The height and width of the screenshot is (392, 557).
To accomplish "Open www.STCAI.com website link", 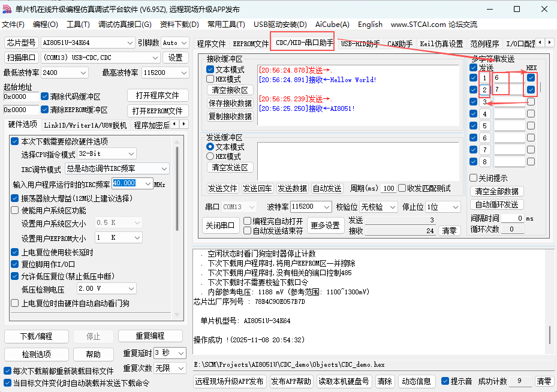I will (x=416, y=25).
